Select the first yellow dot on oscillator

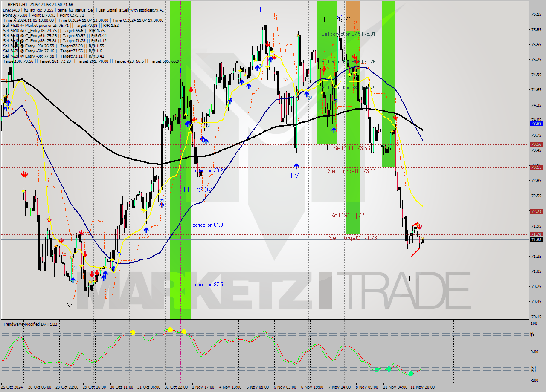(133, 333)
